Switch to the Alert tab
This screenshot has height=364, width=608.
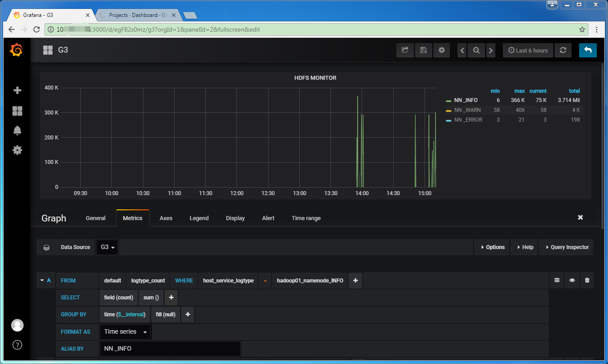(268, 218)
